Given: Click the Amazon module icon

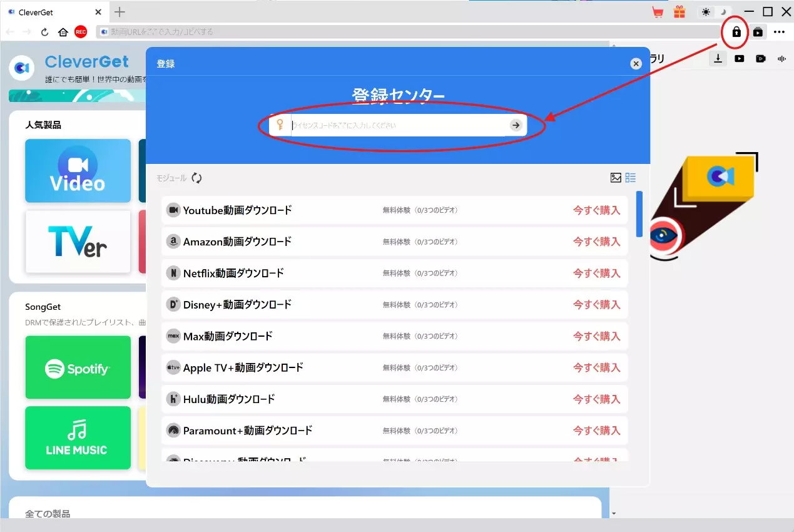Looking at the screenshot, I should [173, 242].
